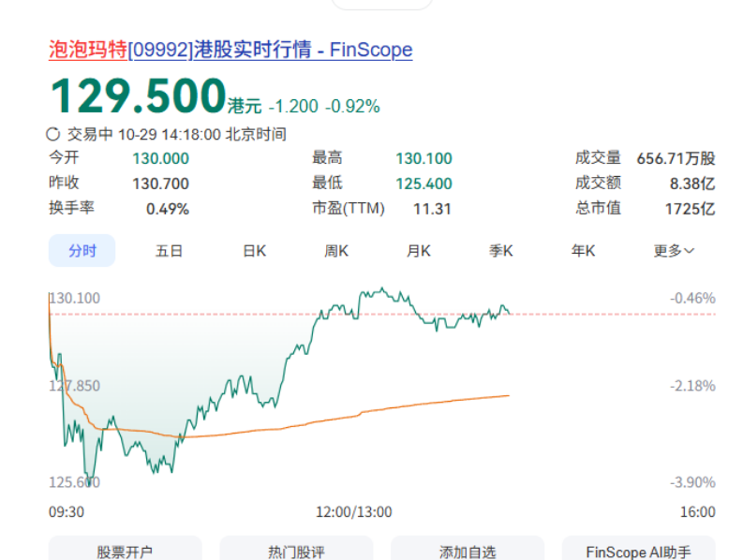
Task: Switch to the 日K chart tab
Action: pos(255,251)
